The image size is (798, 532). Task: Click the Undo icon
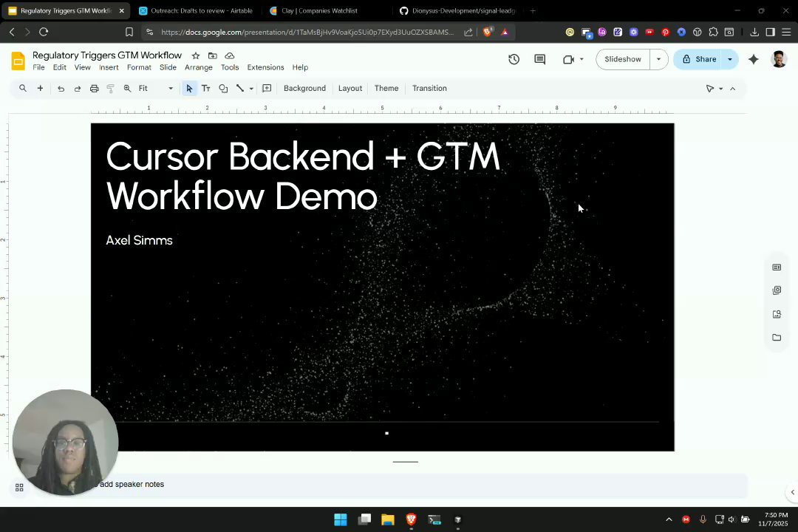[x=61, y=89]
